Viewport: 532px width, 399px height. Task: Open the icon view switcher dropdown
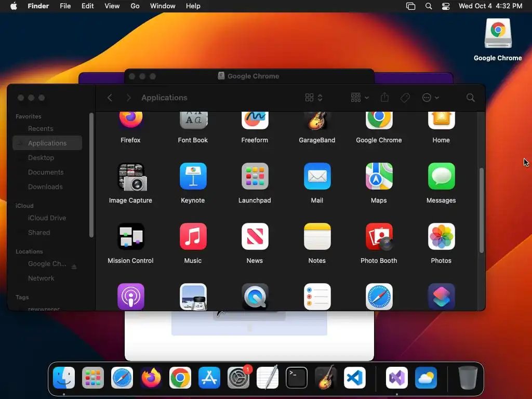[x=313, y=98]
